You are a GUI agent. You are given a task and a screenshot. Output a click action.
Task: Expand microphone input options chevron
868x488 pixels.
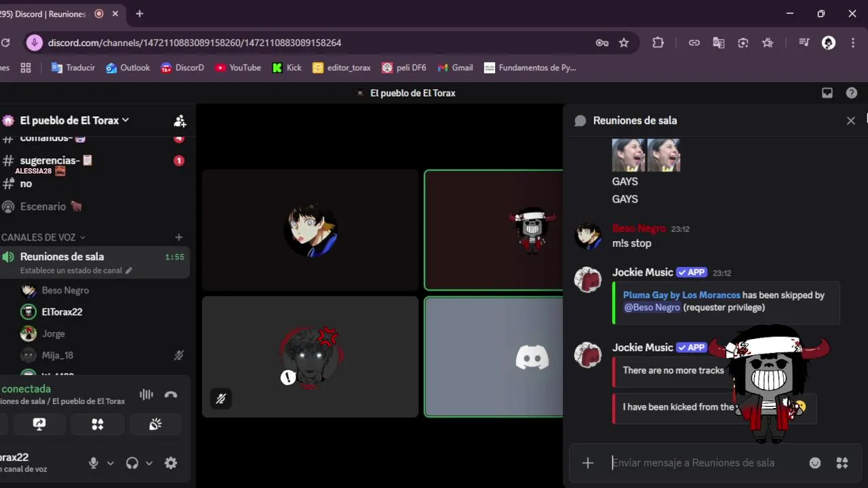click(x=111, y=464)
